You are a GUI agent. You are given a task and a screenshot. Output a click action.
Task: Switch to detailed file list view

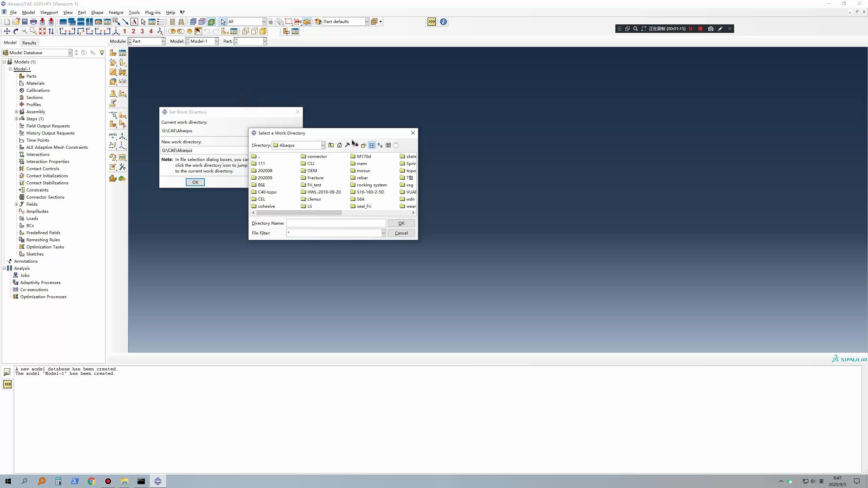point(388,145)
